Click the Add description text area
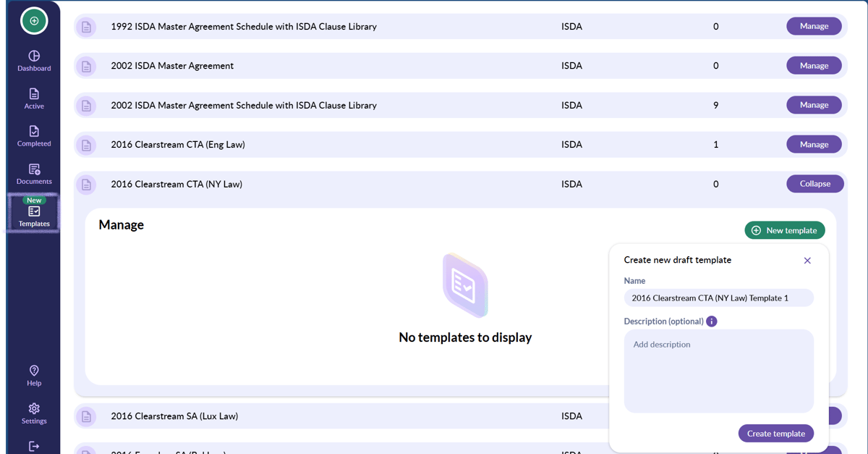 [719, 371]
